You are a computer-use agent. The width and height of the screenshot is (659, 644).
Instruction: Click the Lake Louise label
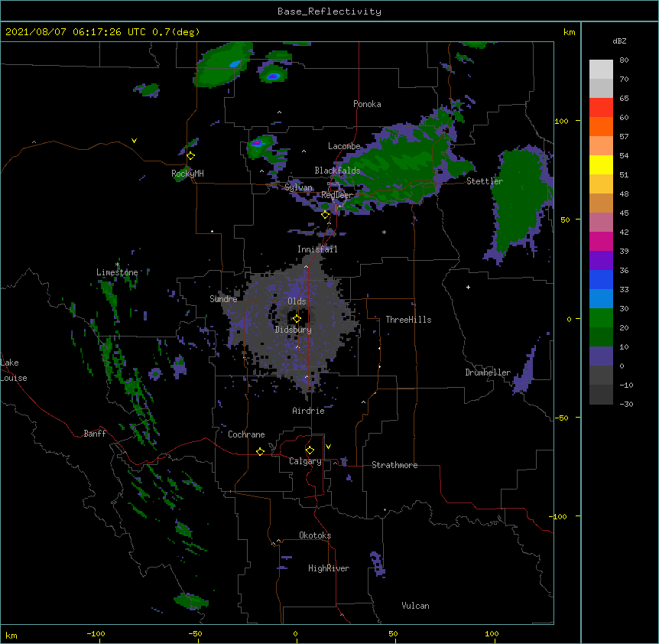(x=14, y=370)
